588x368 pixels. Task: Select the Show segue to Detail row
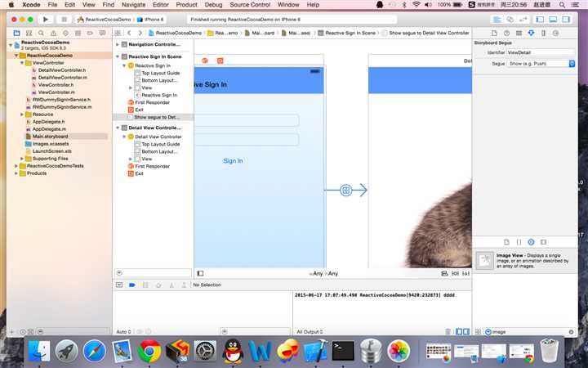154,117
